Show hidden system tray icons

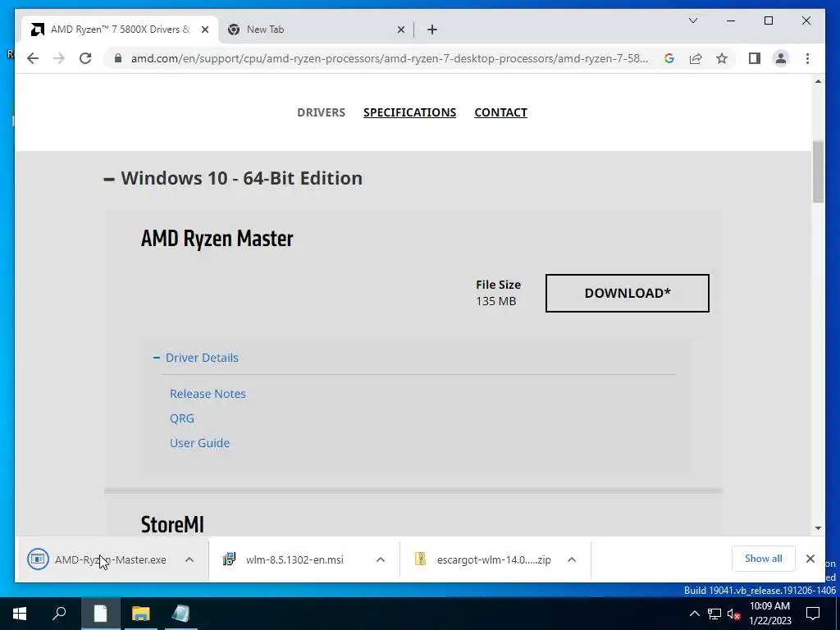point(694,614)
